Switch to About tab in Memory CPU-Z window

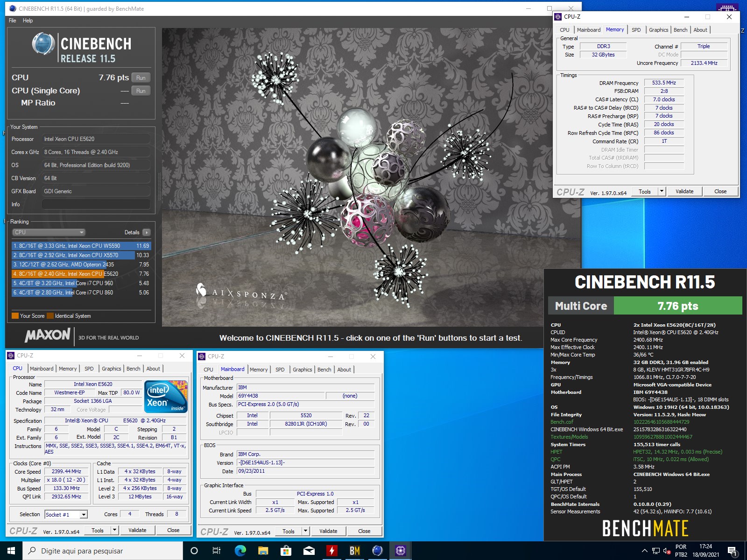[700, 30]
